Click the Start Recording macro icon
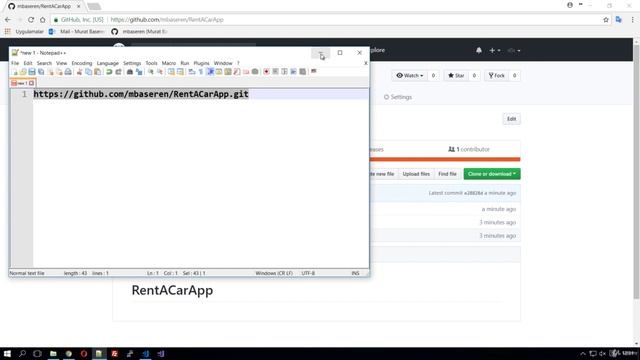The height and width of the screenshot is (360, 640). point(266,72)
